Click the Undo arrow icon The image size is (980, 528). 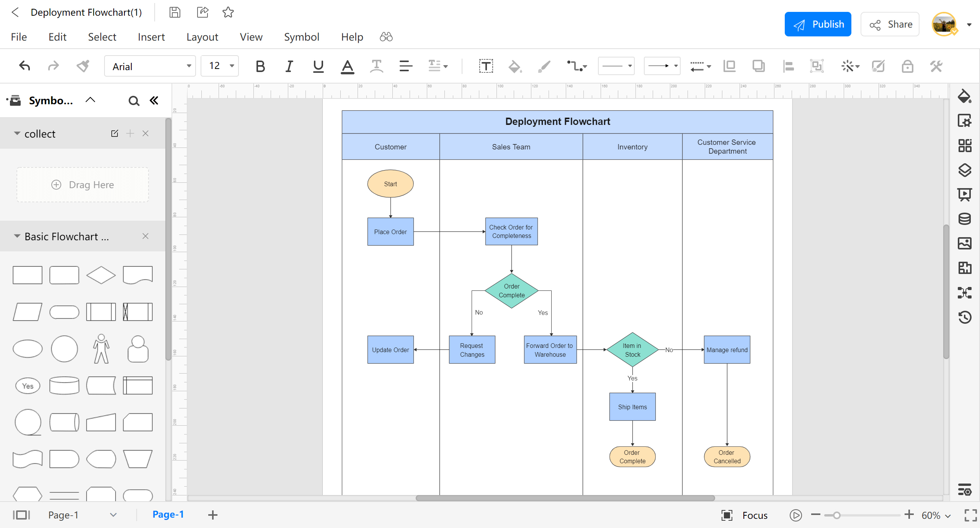click(x=23, y=66)
